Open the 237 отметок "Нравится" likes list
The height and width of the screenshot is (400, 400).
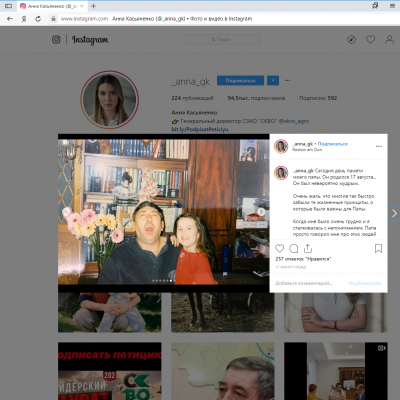[303, 259]
